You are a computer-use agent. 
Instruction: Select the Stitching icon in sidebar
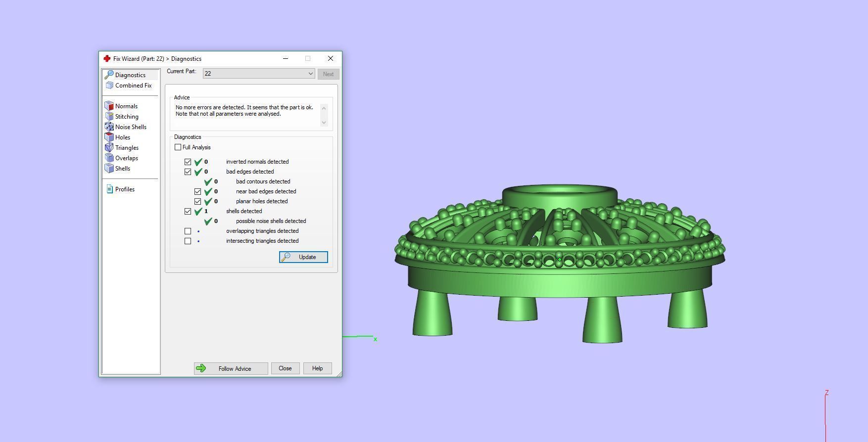click(109, 117)
